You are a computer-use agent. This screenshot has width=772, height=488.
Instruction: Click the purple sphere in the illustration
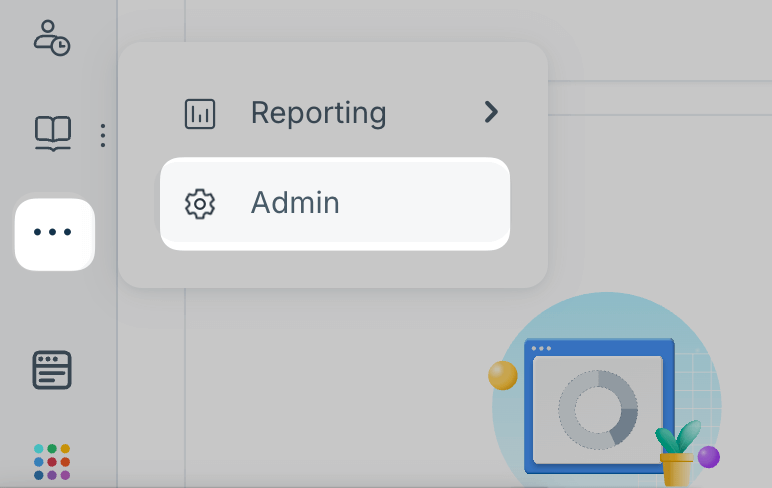coord(708,457)
